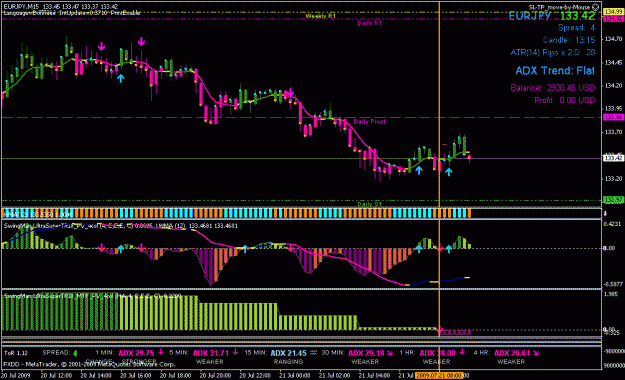Click the cyan up arrow between the first two magenta arrows
This screenshot has width=625, height=380.
pyautogui.click(x=120, y=78)
